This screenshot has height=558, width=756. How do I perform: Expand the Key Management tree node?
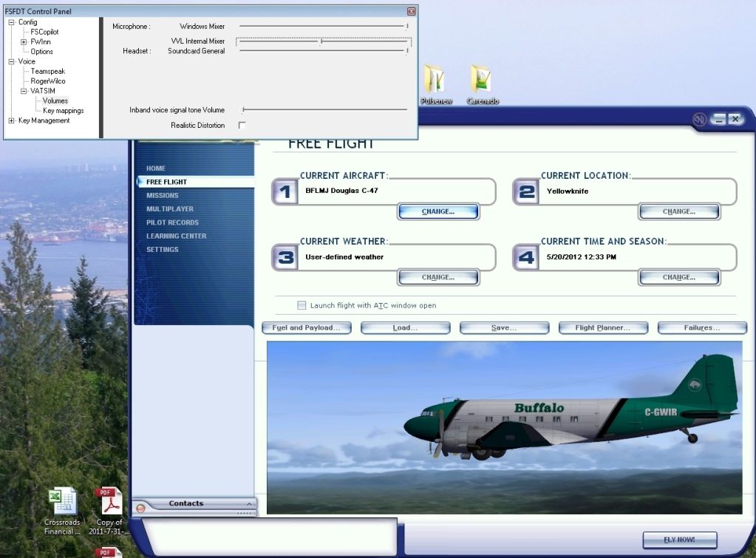pyautogui.click(x=11, y=120)
